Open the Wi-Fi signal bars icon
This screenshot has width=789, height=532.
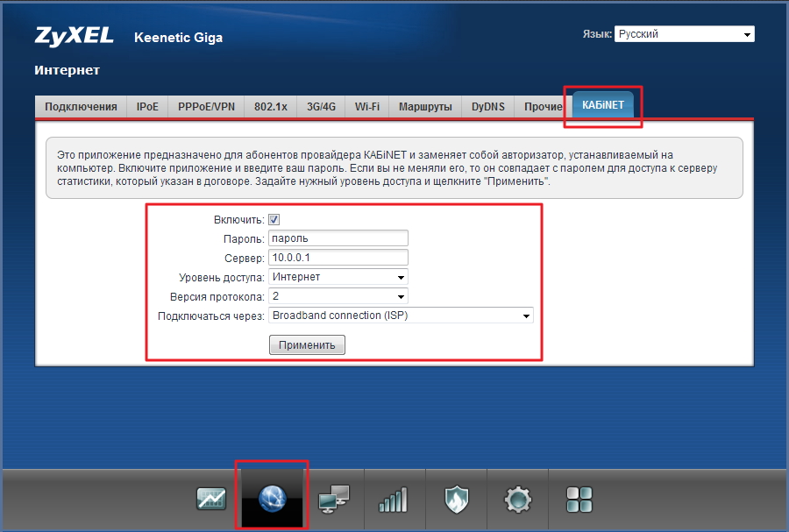click(393, 500)
